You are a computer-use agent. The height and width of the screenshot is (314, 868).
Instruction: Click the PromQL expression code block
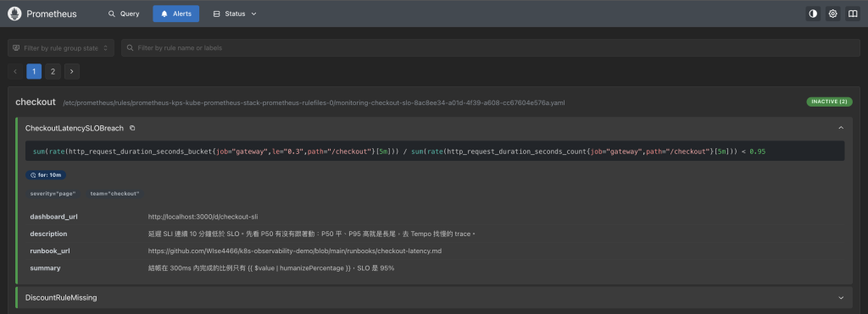[x=435, y=151]
